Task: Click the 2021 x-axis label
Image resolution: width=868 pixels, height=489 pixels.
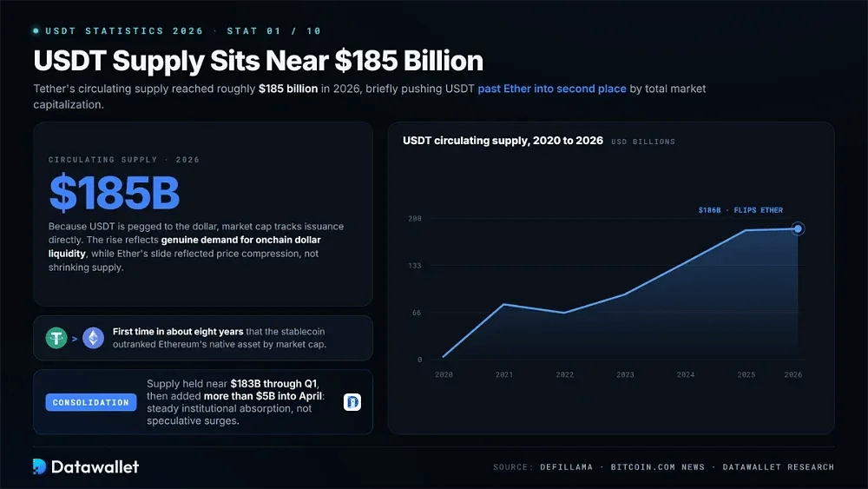Action: (504, 375)
